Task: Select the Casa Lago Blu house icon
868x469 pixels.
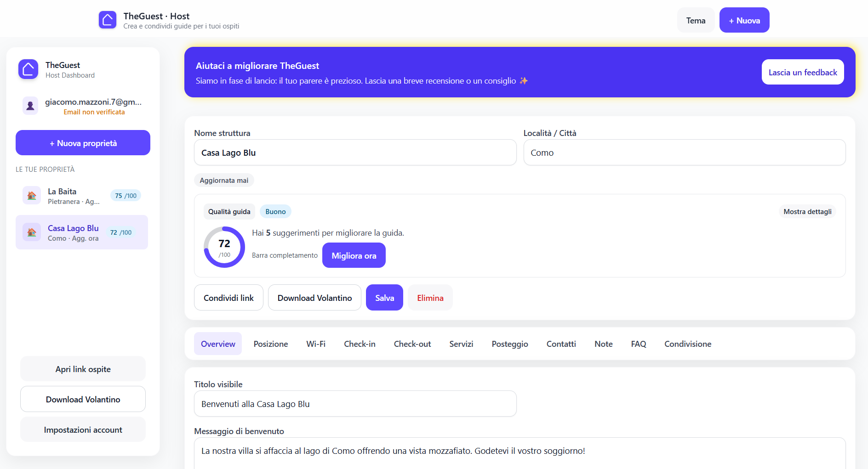Action: click(x=31, y=232)
